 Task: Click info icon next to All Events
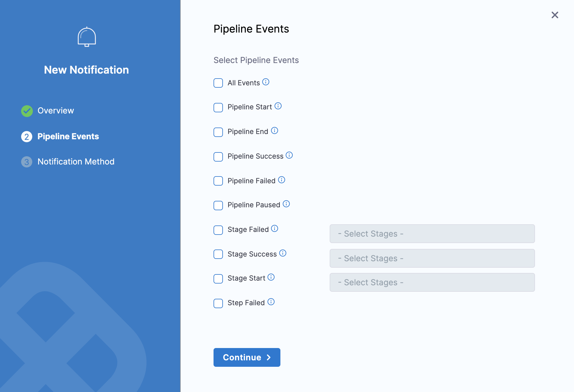tap(266, 82)
